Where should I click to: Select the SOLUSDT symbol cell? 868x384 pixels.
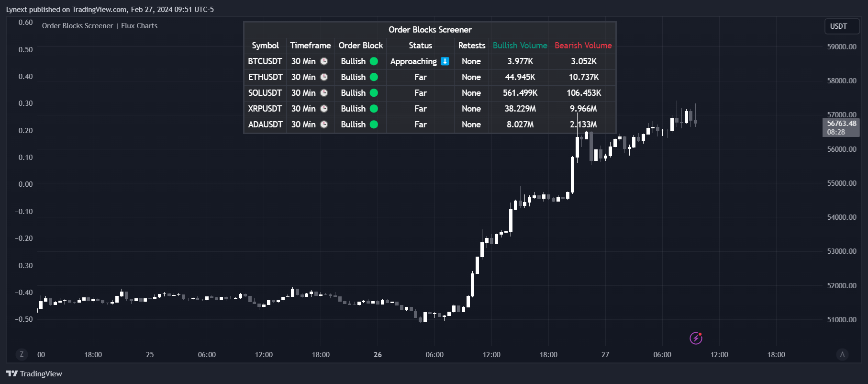pos(265,93)
